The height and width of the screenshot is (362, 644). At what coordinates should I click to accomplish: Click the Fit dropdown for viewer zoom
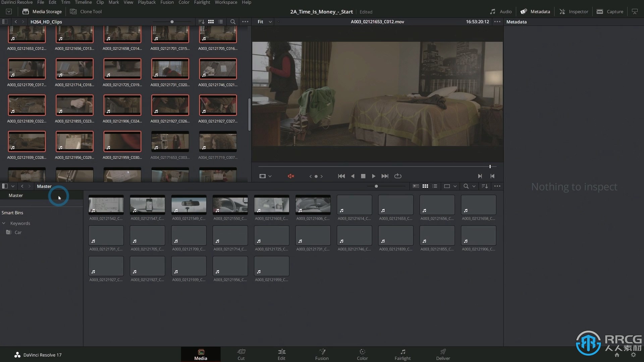264,22
